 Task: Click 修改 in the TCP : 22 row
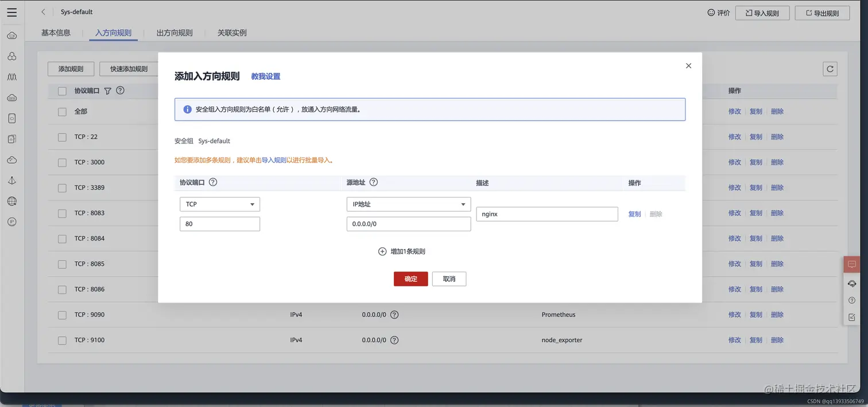coord(735,137)
